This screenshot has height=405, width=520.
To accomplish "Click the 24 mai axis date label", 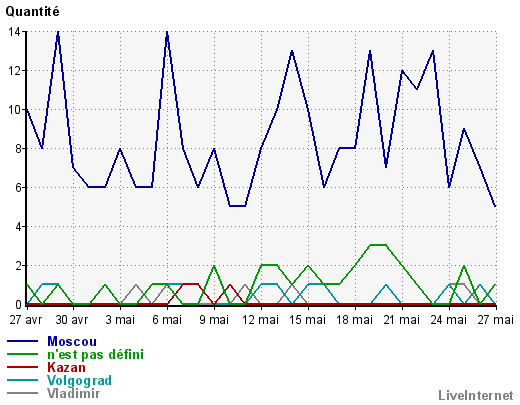I will point(448,320).
